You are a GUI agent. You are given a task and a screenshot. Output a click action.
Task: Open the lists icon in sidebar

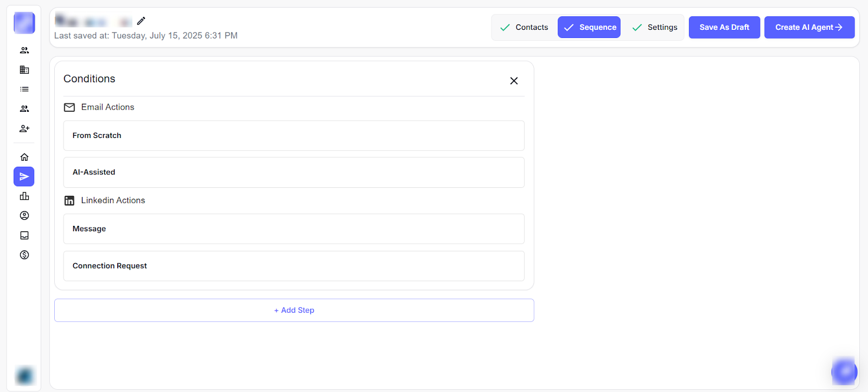[24, 89]
